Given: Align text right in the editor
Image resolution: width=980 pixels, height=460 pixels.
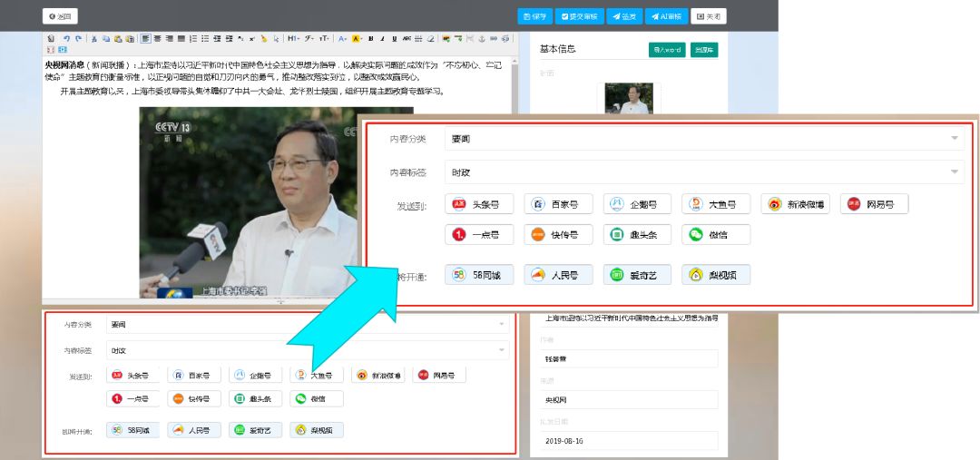Looking at the screenshot, I should [170, 39].
